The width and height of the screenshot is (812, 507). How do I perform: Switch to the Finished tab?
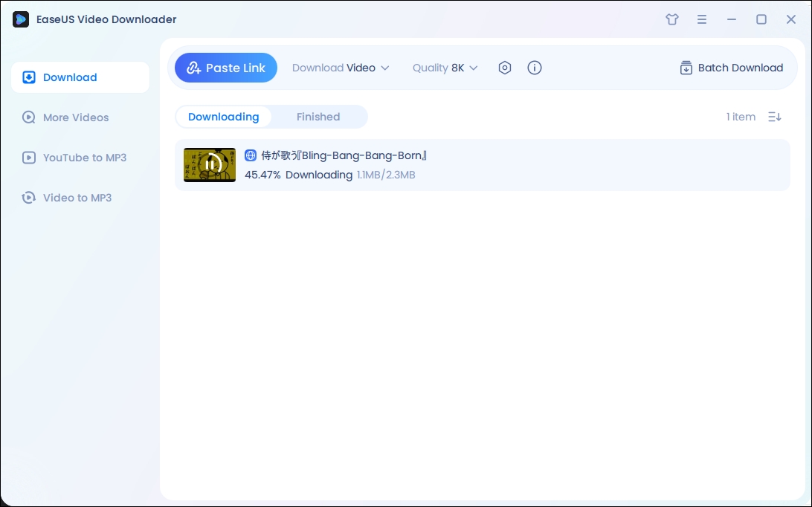click(x=318, y=117)
